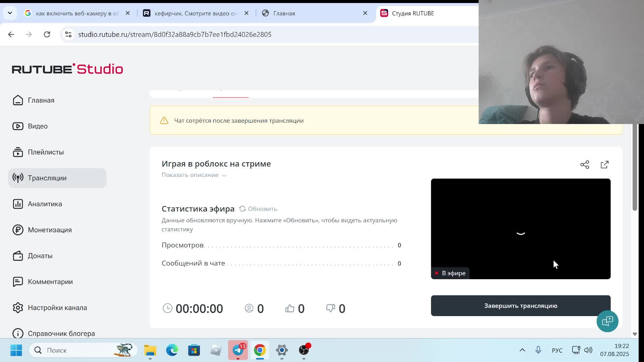This screenshot has width=644, height=362.
Task: Open Telegram from the taskbar
Action: (238, 350)
